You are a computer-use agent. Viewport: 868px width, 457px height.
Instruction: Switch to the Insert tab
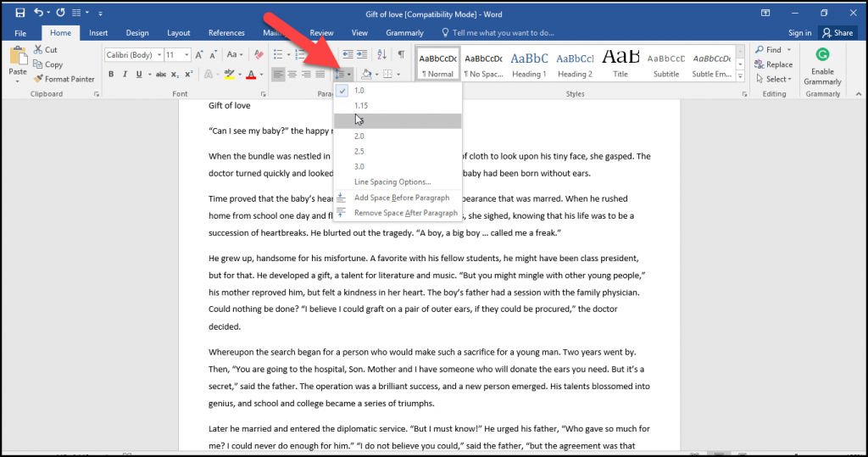coord(98,33)
